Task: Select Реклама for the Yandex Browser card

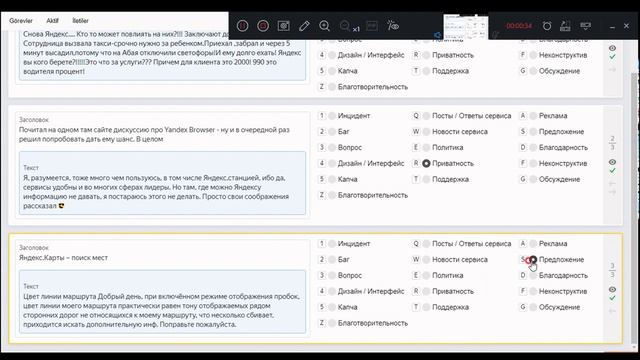Action: (533, 116)
